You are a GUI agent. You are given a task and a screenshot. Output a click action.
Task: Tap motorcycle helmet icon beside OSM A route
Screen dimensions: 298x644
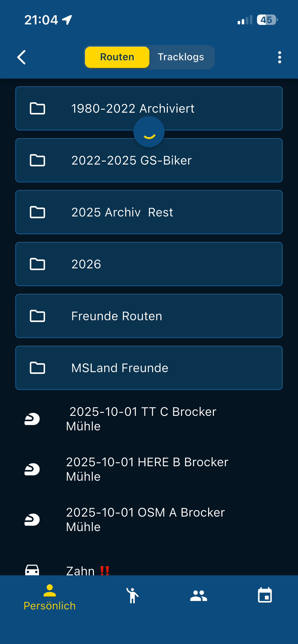pos(32,520)
